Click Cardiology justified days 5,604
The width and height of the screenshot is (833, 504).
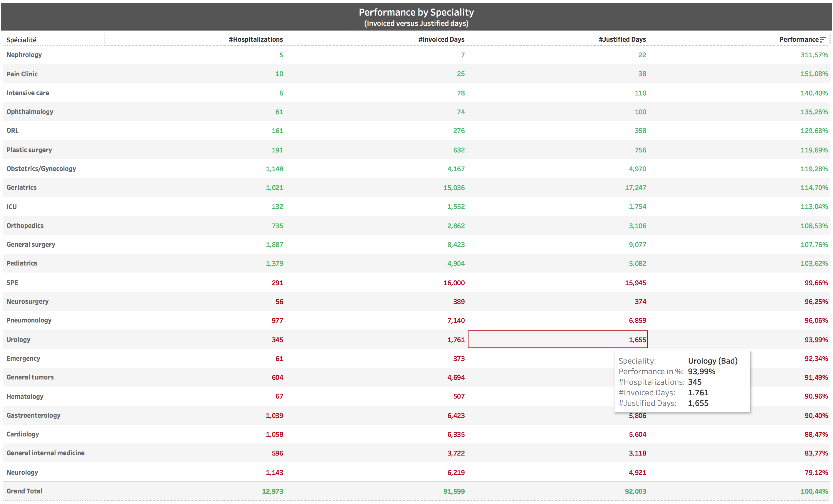[x=638, y=434]
